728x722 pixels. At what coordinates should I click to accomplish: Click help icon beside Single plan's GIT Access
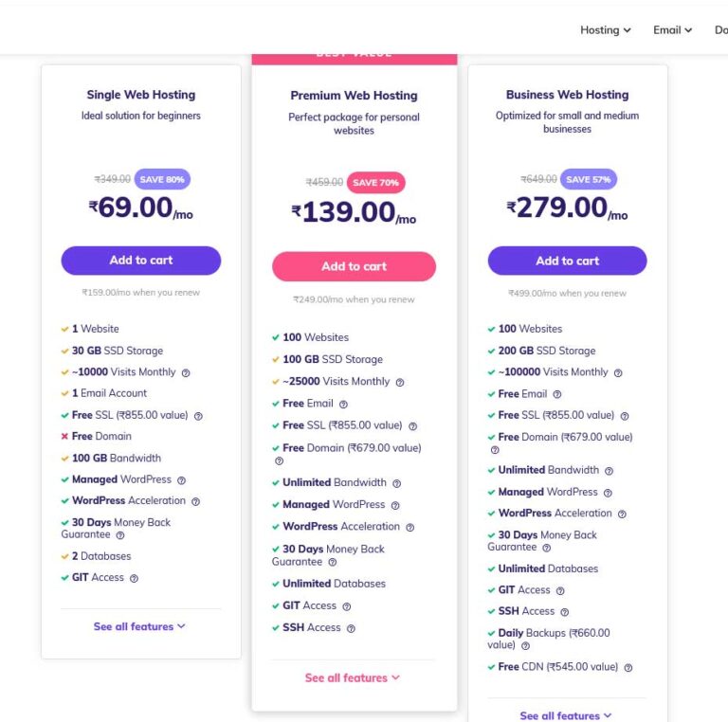134,578
